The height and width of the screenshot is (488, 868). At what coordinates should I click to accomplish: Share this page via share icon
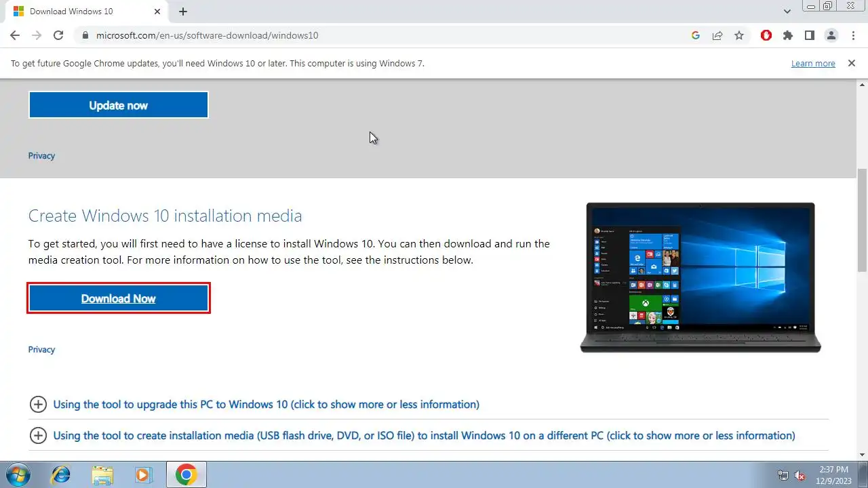click(x=717, y=35)
